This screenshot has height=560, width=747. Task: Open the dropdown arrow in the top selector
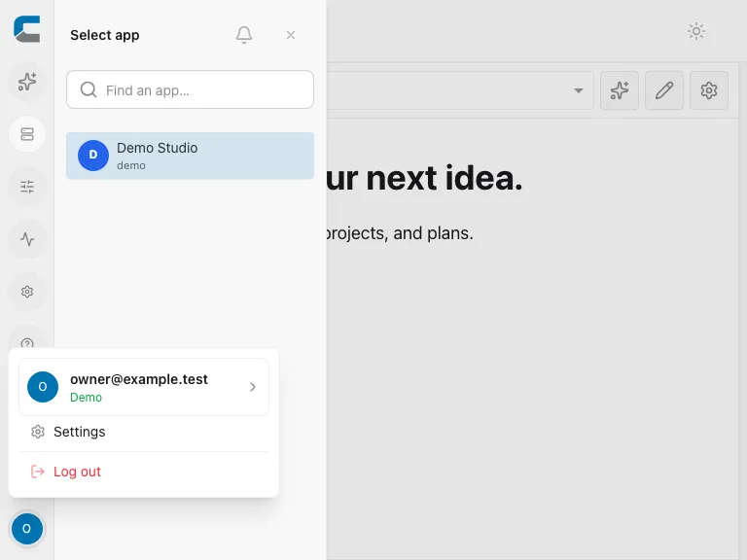pyautogui.click(x=579, y=90)
